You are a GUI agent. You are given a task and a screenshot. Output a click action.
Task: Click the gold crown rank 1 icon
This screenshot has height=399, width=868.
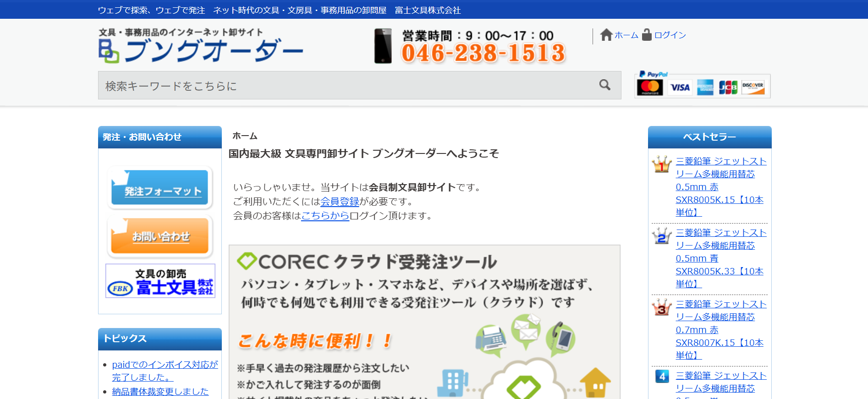click(661, 164)
